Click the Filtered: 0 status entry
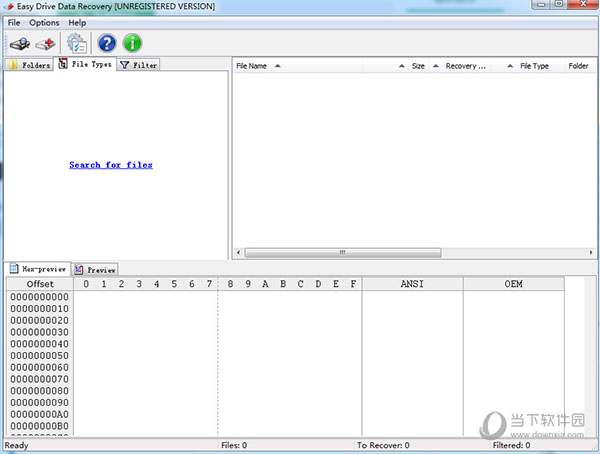This screenshot has width=600, height=454. [x=511, y=446]
